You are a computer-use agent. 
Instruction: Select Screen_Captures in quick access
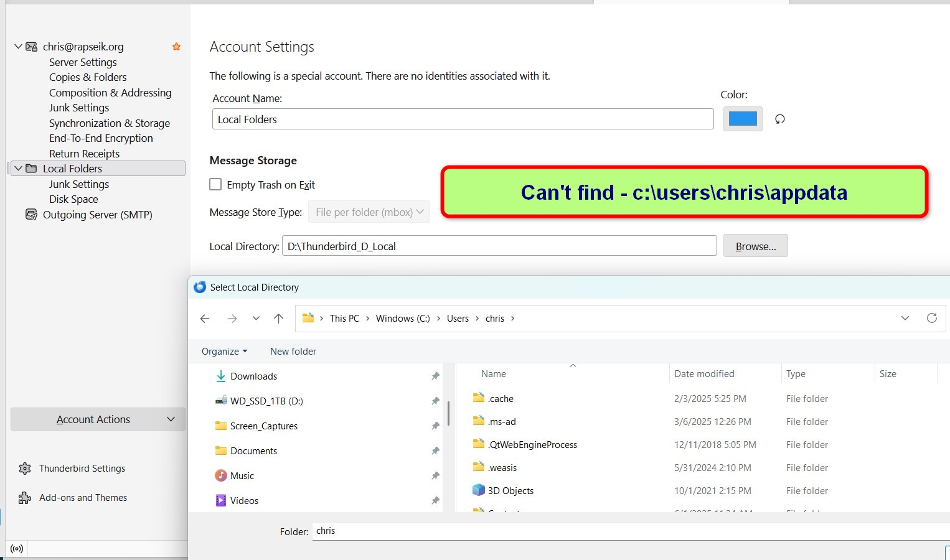(264, 426)
